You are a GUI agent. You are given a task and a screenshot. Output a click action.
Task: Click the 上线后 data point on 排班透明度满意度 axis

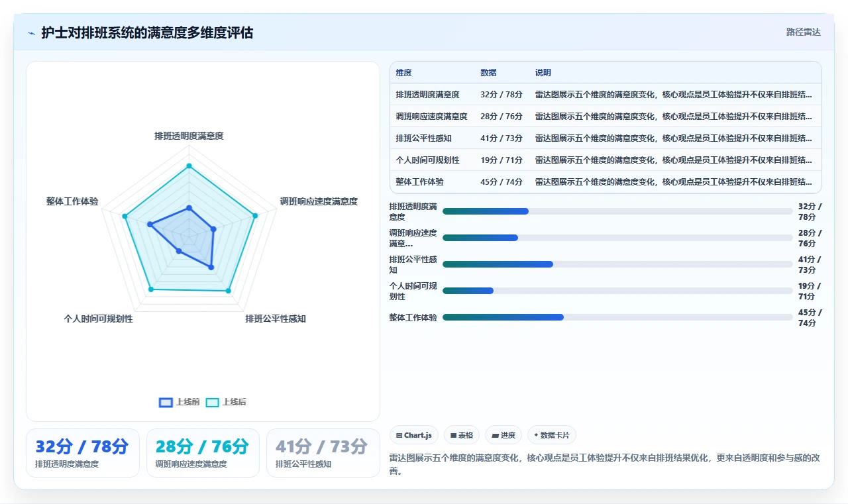pyautogui.click(x=189, y=166)
